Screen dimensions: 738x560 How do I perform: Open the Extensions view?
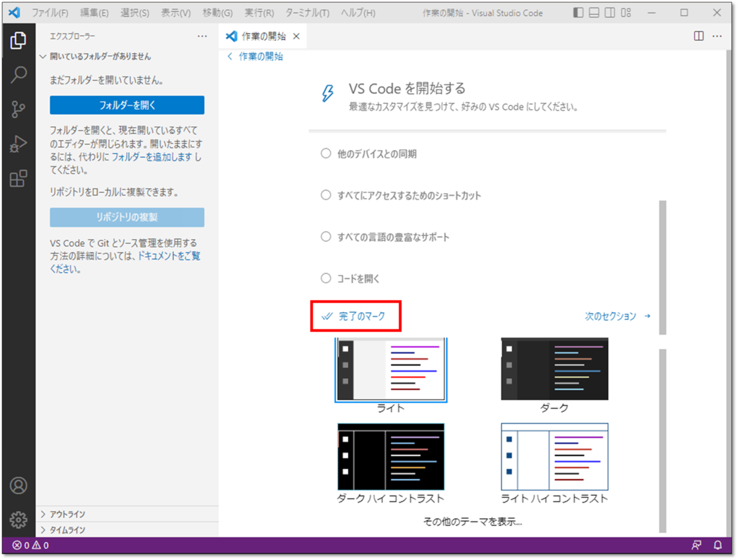[18, 179]
